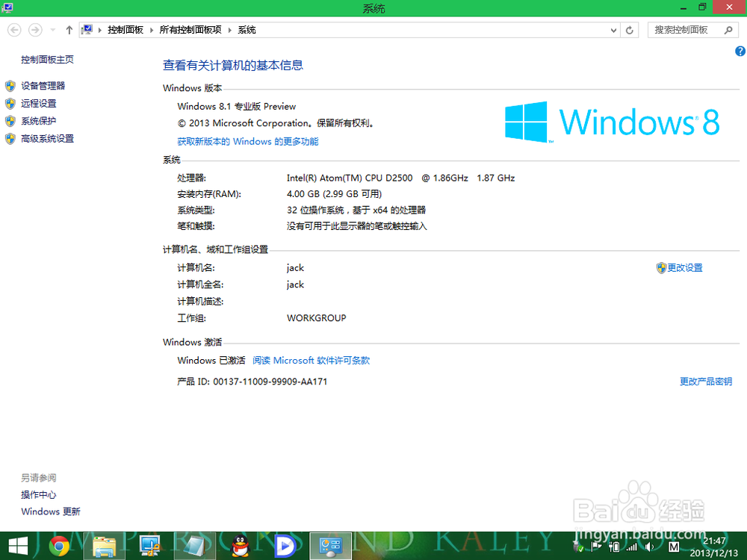Click the get more Windows features link
The width and height of the screenshot is (747, 560).
click(248, 141)
